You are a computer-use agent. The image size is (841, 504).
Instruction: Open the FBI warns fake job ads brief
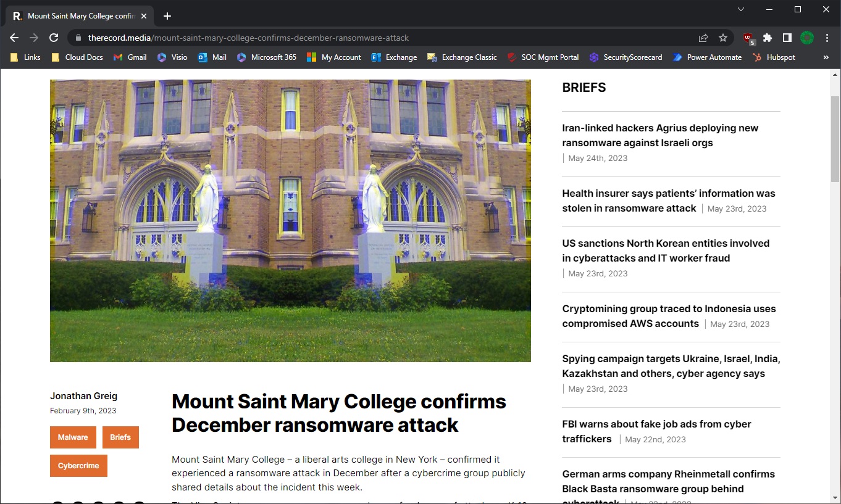(656, 431)
